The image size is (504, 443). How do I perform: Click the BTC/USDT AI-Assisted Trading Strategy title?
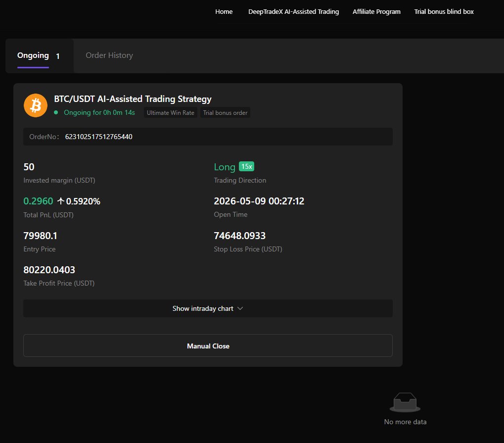point(133,99)
